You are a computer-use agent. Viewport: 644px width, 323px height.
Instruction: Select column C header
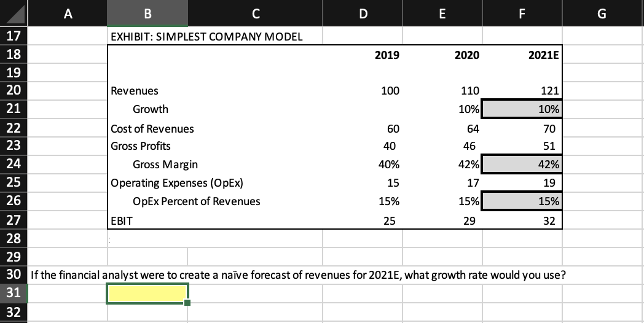(x=255, y=14)
